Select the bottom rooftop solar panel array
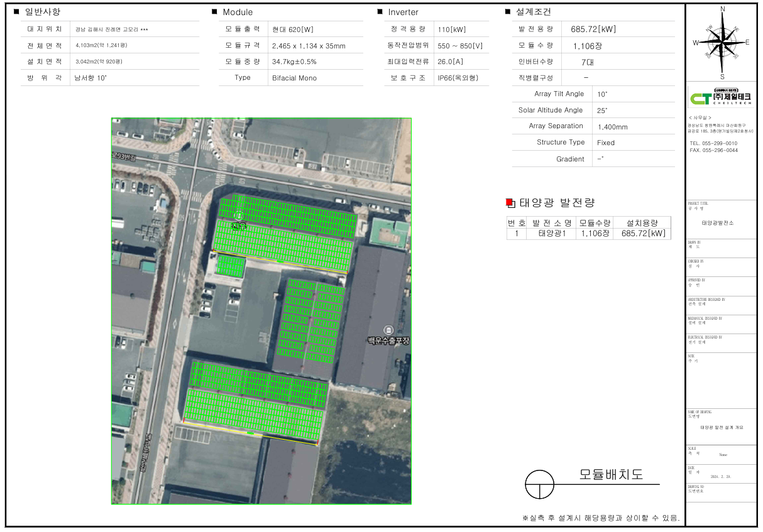Image resolution: width=763 pixels, height=532 pixels. [256, 401]
